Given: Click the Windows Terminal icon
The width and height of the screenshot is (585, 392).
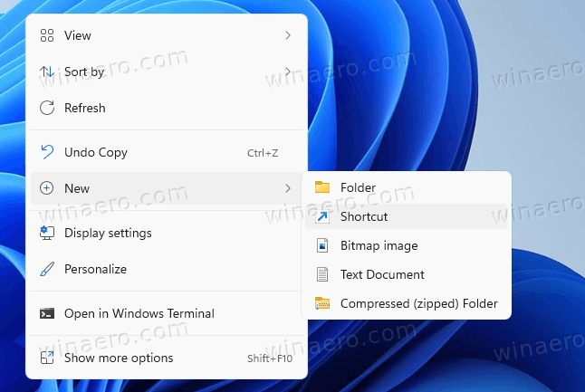Looking at the screenshot, I should pyautogui.click(x=47, y=313).
